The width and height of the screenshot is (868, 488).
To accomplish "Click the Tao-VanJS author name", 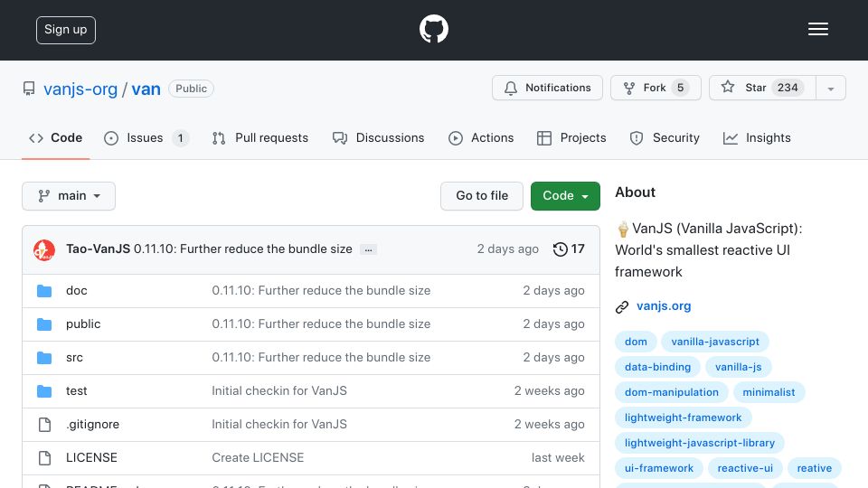I will tap(98, 249).
